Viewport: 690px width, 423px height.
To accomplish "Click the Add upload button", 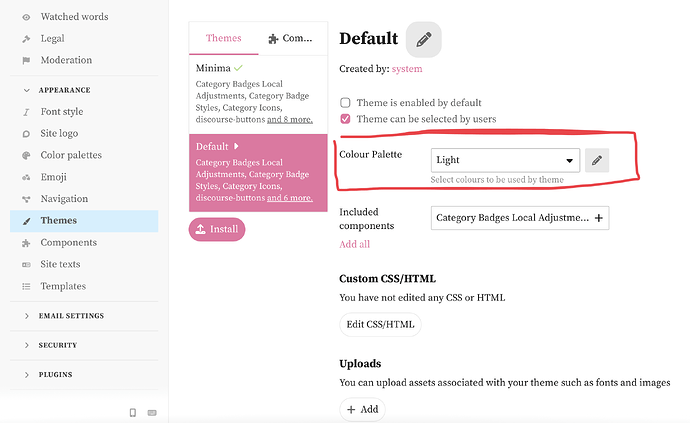I will (363, 410).
